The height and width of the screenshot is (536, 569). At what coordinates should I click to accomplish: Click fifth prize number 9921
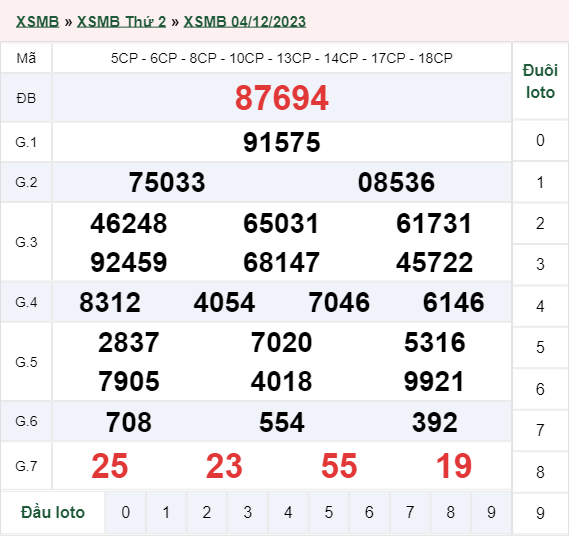point(434,381)
